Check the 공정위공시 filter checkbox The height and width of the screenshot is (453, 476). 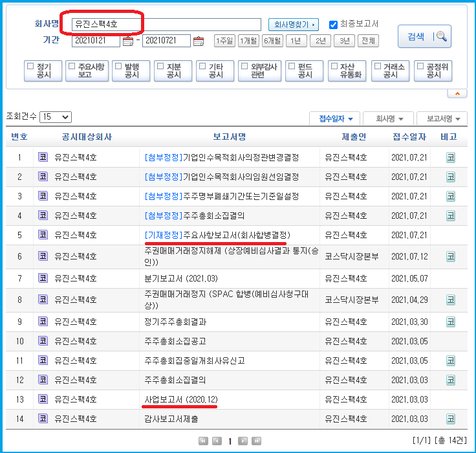[420, 66]
